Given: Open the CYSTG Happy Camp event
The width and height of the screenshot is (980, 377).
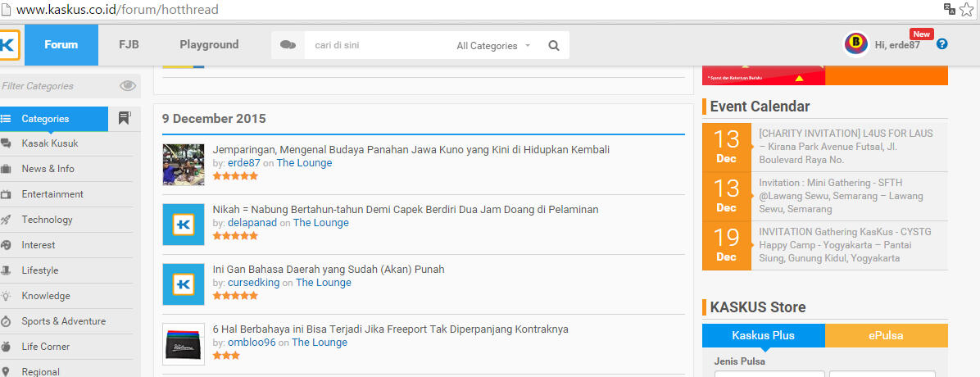Looking at the screenshot, I should [845, 245].
